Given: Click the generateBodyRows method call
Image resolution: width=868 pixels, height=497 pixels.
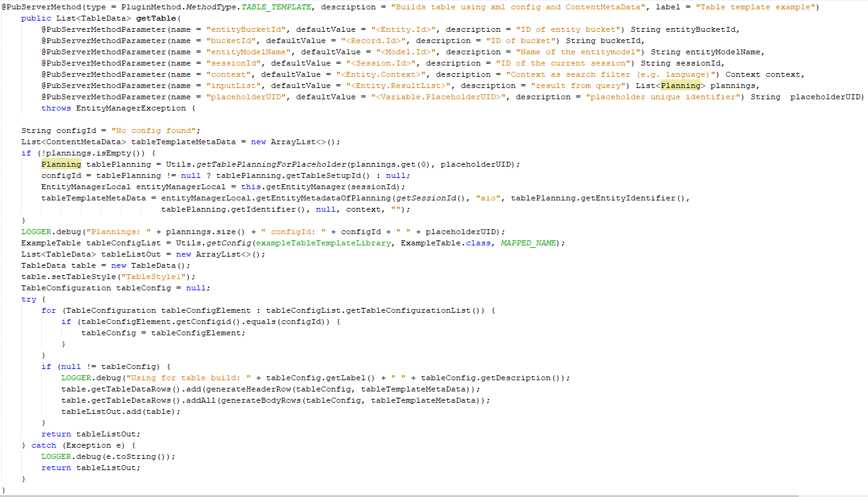Looking at the screenshot, I should click(x=261, y=400).
